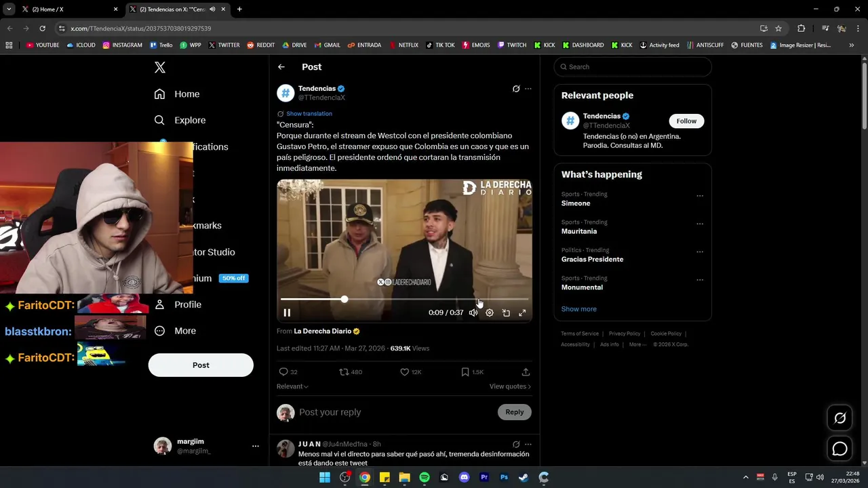
Task: Open Chrome extensions puzzle icon
Action: pyautogui.click(x=801, y=28)
